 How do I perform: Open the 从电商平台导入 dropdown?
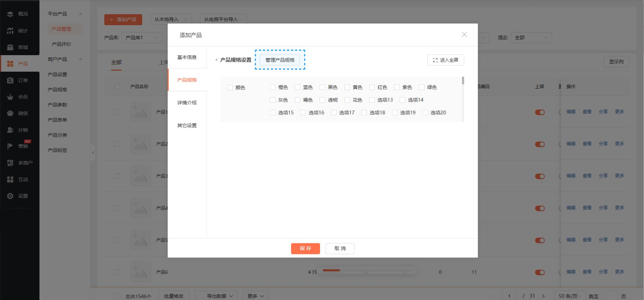[x=223, y=19]
